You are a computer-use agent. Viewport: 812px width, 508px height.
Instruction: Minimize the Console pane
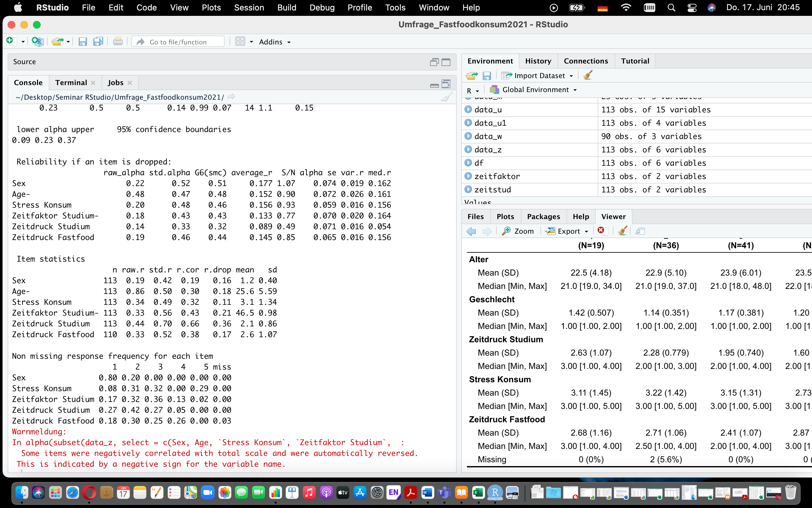(434, 86)
